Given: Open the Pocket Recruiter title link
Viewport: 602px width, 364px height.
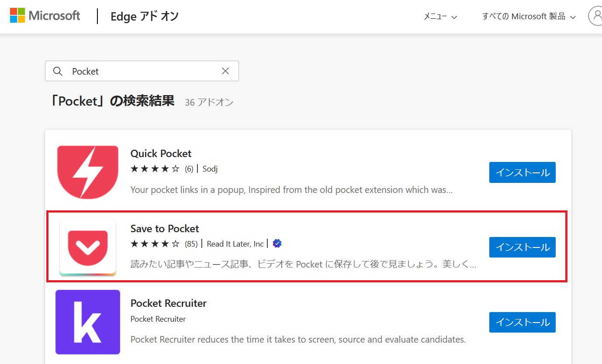Looking at the screenshot, I should click(x=168, y=303).
